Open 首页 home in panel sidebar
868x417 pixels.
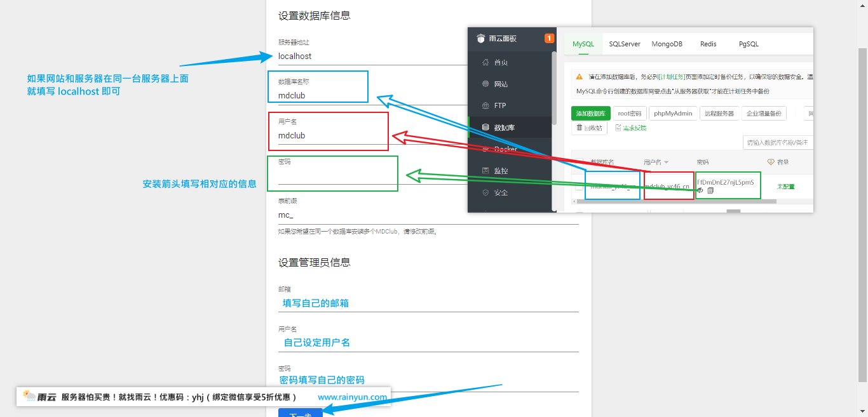[x=510, y=62]
